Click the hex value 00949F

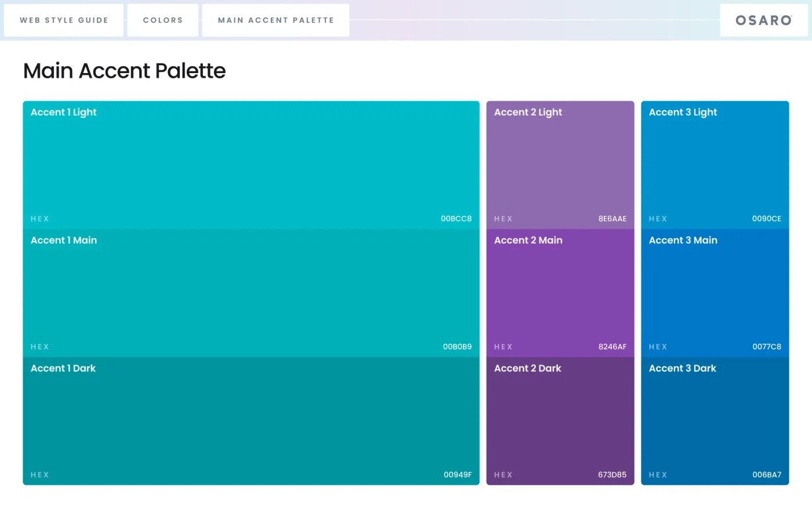(458, 475)
